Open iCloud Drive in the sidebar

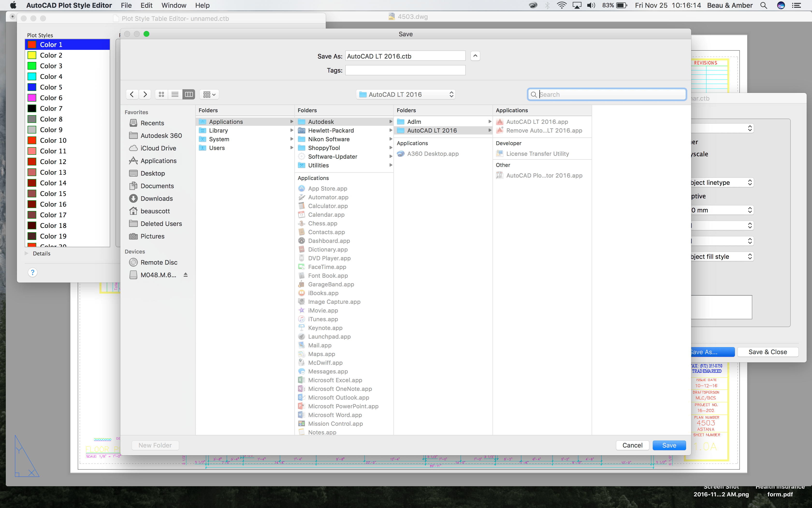point(153,148)
